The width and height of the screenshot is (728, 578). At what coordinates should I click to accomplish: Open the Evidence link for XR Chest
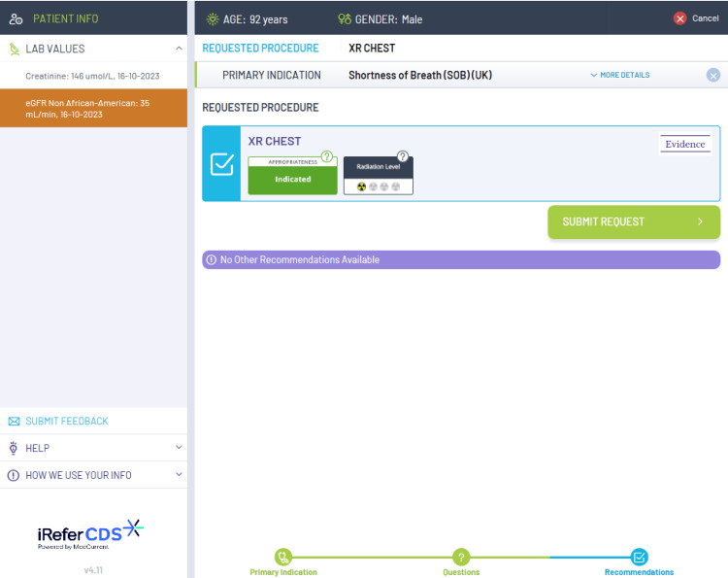click(685, 144)
